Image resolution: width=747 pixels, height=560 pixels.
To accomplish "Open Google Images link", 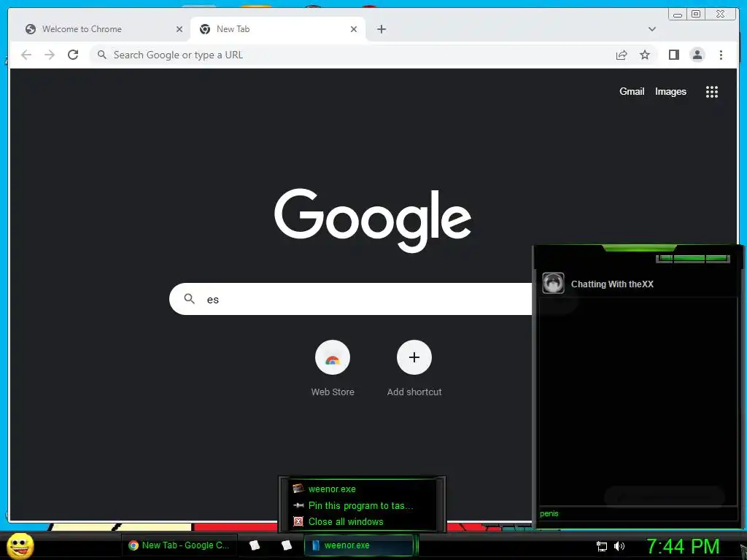I will click(670, 91).
